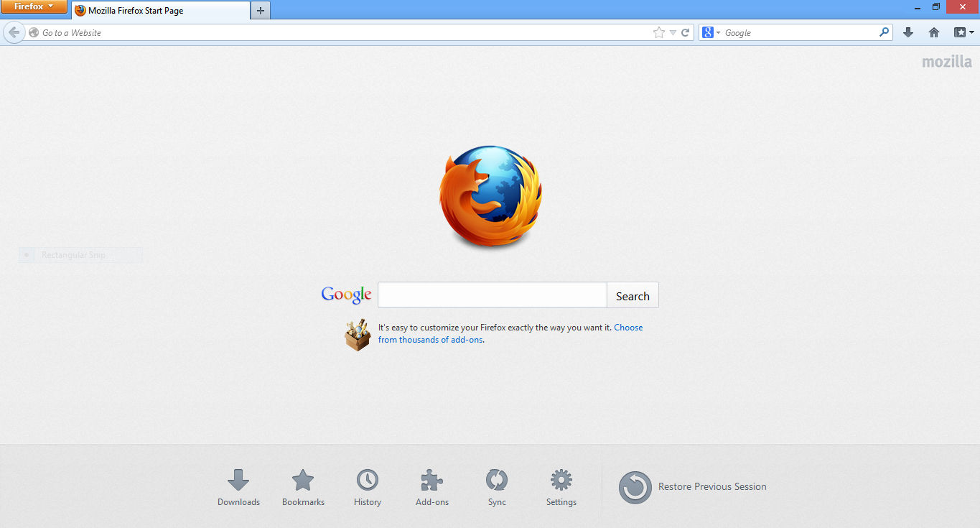Bookmark this page with the star

coord(658,32)
